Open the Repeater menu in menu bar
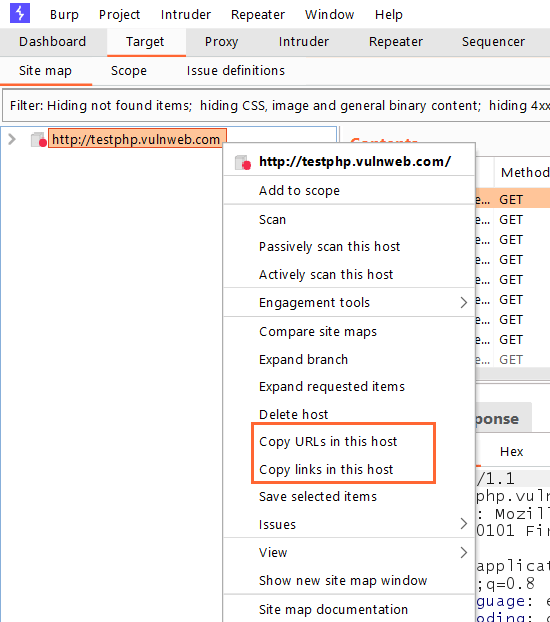 [x=258, y=15]
